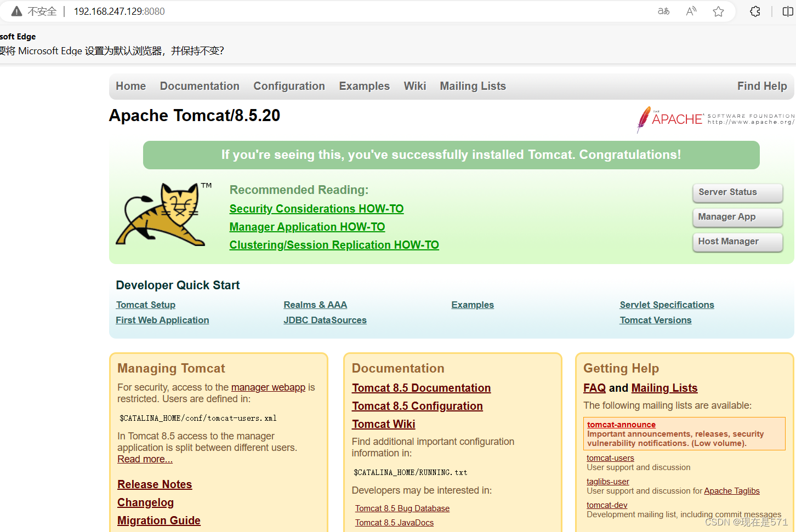Click the Server Status button
796x532 pixels.
737,192
